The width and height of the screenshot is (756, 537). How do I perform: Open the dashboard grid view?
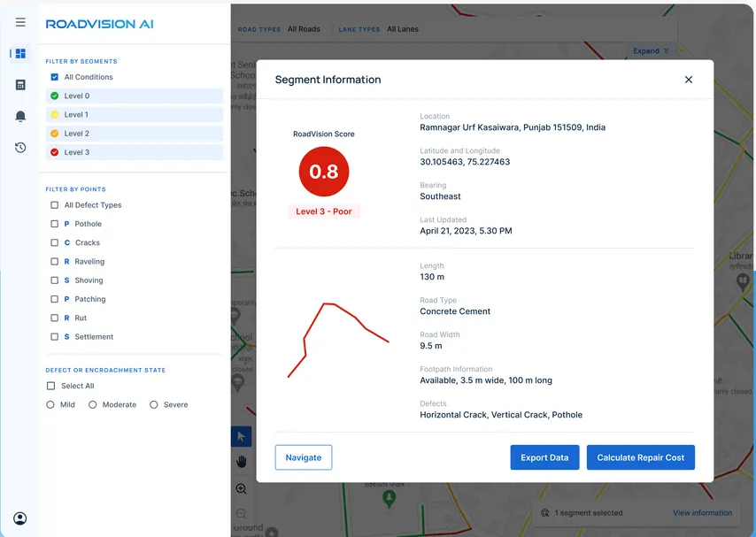(x=20, y=53)
